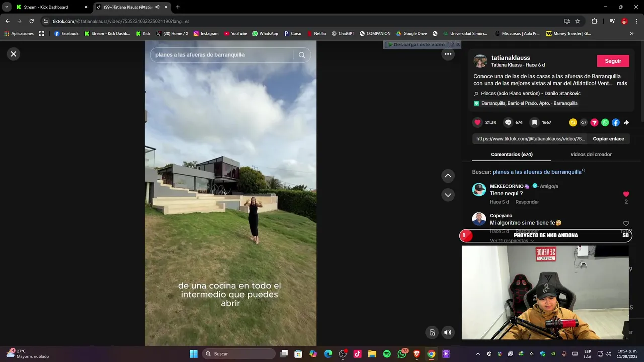Like Copeyano's comment with heart
Image resolution: width=644 pixels, height=362 pixels.
[626, 223]
